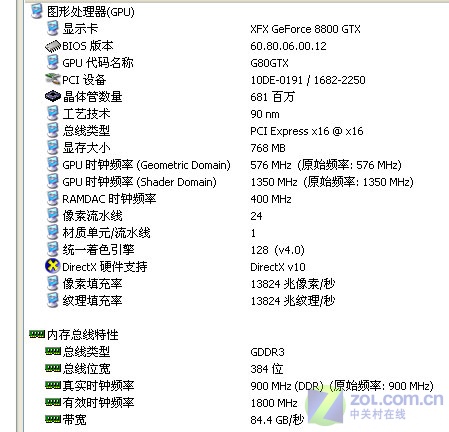The image size is (449, 432).
Task: Click the memory icon beside GDDR3 总线类型
Action: pyautogui.click(x=53, y=351)
